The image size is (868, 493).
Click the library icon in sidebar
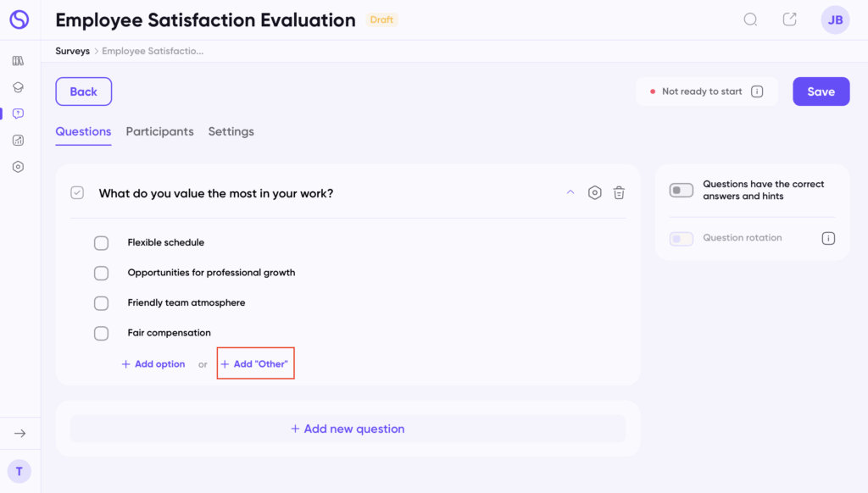click(18, 61)
